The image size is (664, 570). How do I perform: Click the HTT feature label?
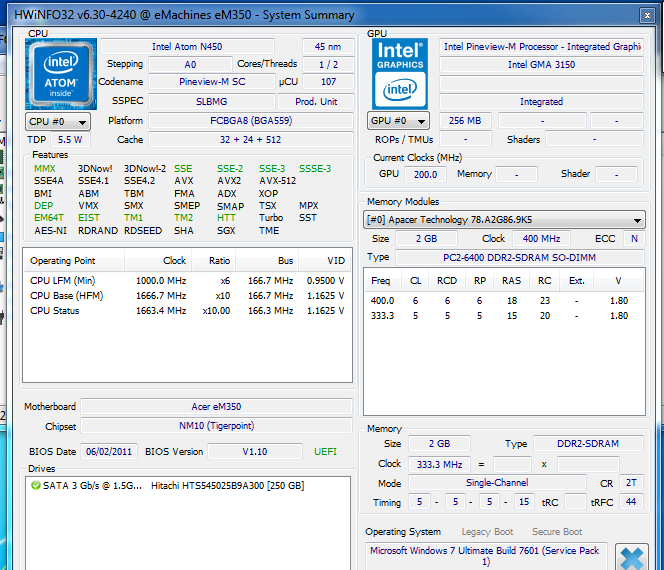tap(226, 218)
